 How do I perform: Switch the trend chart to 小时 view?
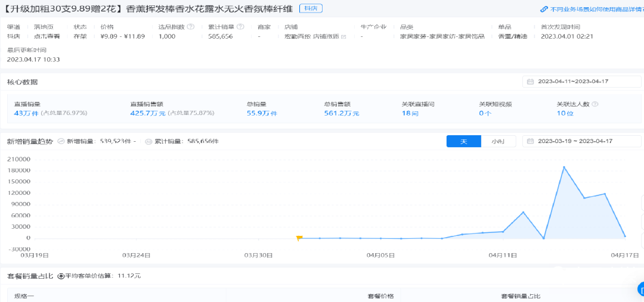(498, 141)
